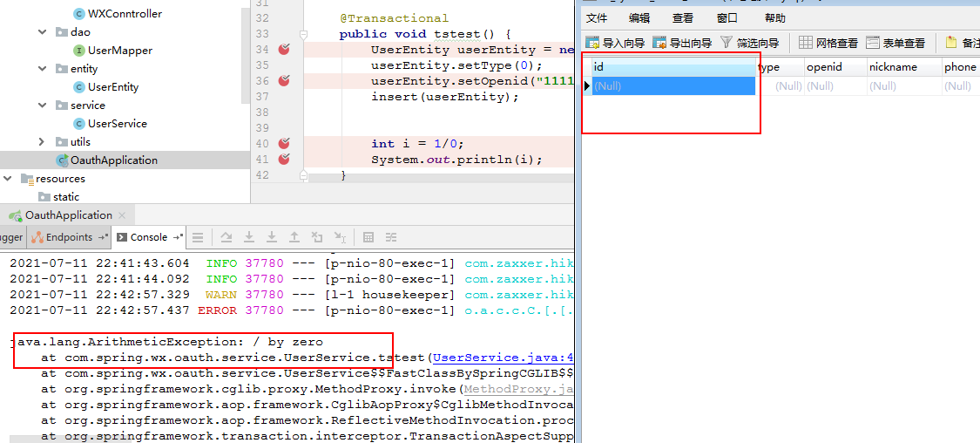Select the id cell with Null value

pos(673,85)
